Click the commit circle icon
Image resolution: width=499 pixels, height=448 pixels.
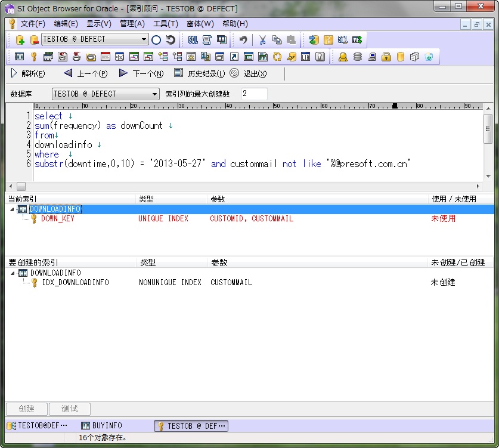pos(156,40)
